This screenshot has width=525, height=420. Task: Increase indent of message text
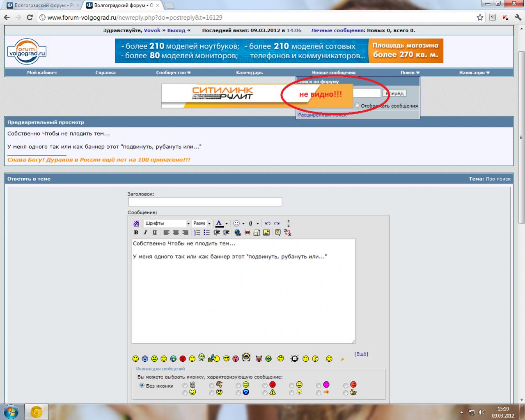click(x=226, y=232)
